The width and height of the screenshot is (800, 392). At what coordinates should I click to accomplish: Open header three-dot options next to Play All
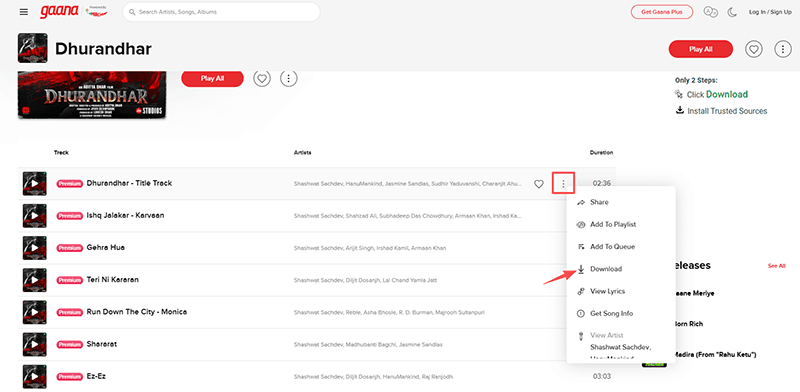pos(783,49)
